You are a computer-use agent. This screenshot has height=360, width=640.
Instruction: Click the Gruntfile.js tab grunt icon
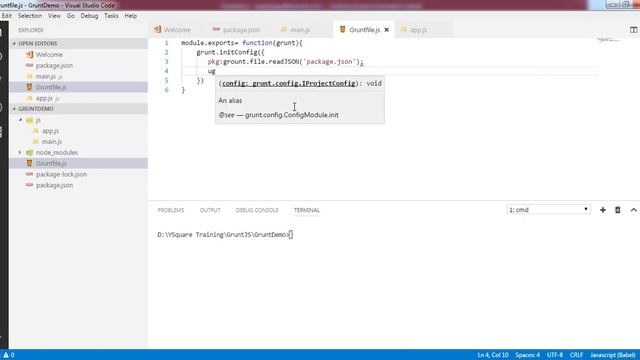click(x=342, y=29)
